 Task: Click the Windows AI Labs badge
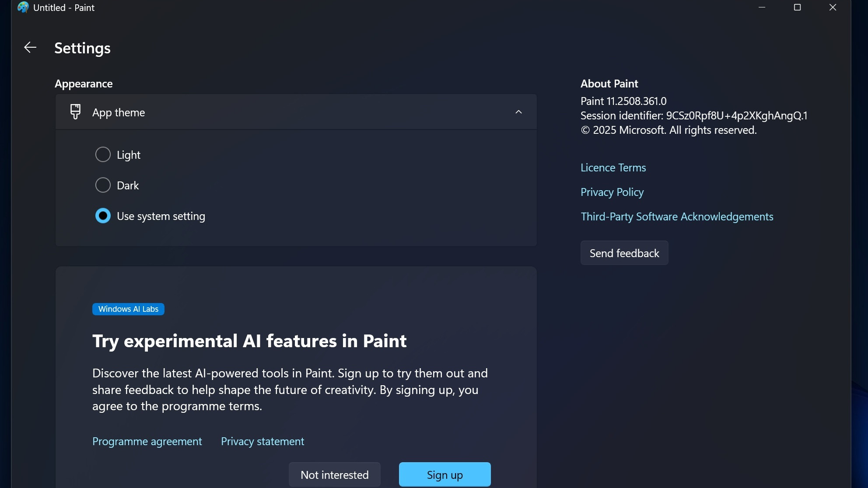pyautogui.click(x=128, y=309)
